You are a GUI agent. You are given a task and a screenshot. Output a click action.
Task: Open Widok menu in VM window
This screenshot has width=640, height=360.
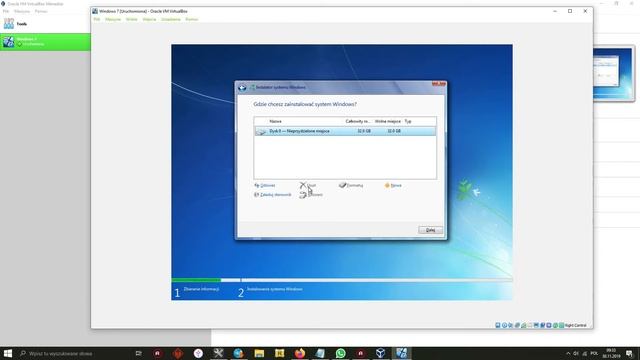(131, 19)
